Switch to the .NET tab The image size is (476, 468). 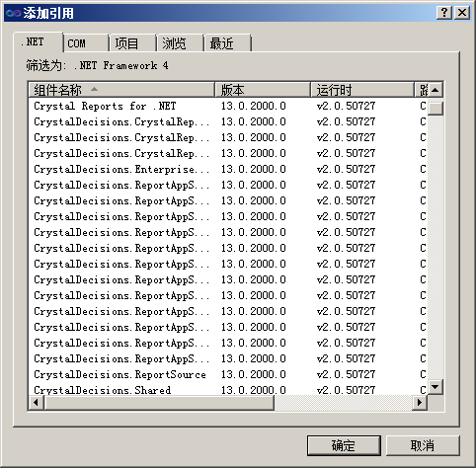[x=38, y=41]
